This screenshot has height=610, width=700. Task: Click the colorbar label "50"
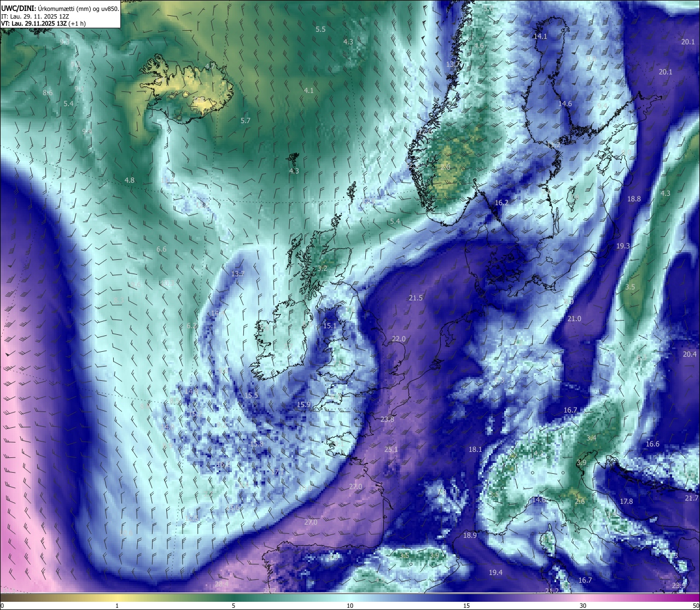coord(696,605)
